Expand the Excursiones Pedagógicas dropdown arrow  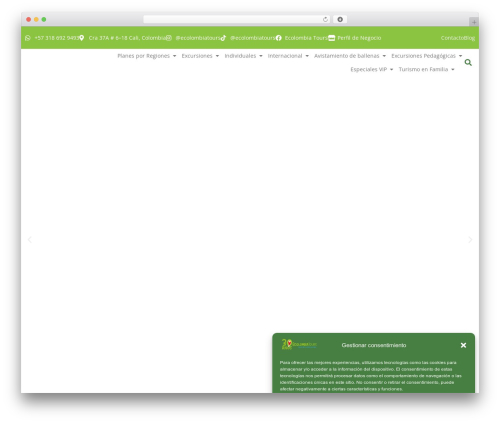460,56
